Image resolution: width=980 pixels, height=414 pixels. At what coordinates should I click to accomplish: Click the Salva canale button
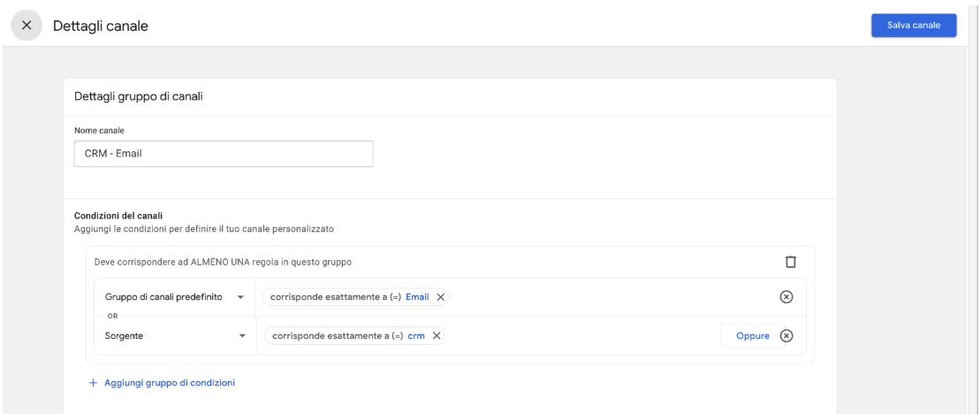[x=914, y=26]
